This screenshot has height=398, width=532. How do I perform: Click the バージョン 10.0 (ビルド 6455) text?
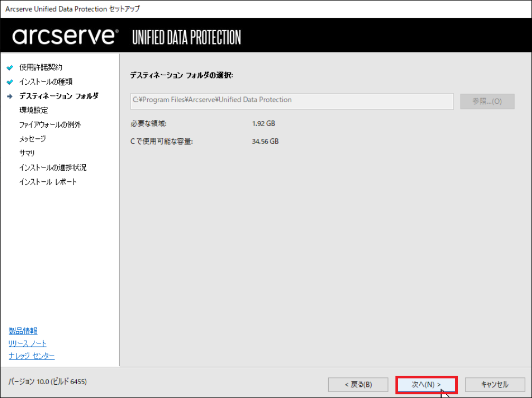(48, 382)
